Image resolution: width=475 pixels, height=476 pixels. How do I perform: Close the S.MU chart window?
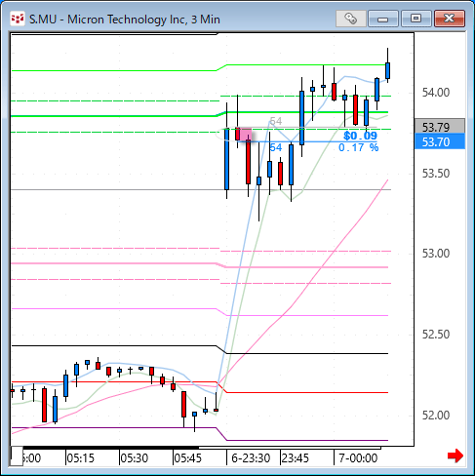pyautogui.click(x=450, y=19)
